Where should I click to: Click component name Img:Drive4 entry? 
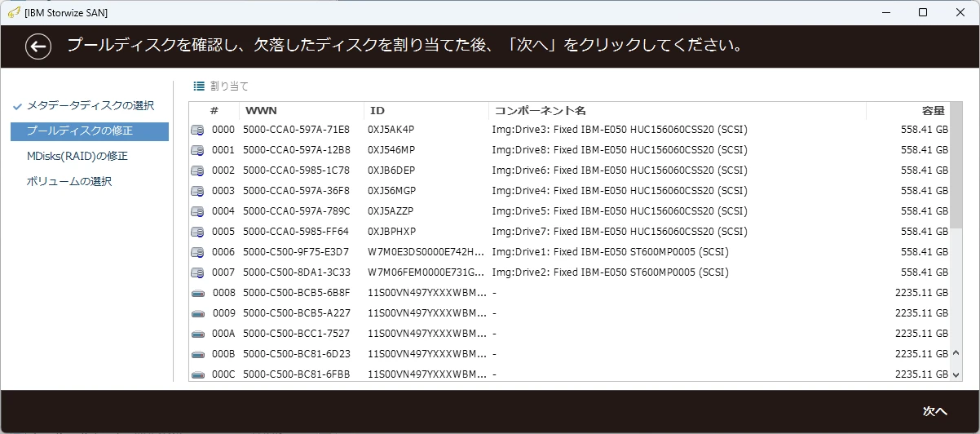point(620,191)
